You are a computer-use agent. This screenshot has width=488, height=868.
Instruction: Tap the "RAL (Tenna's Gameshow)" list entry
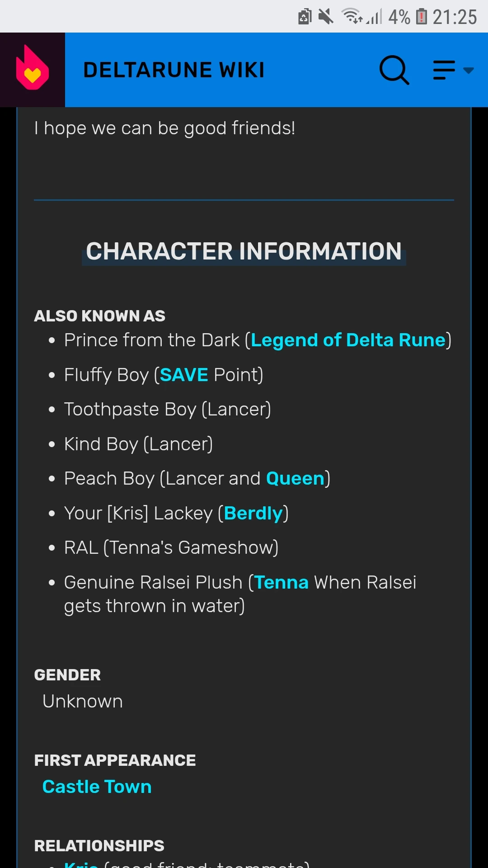point(171,547)
